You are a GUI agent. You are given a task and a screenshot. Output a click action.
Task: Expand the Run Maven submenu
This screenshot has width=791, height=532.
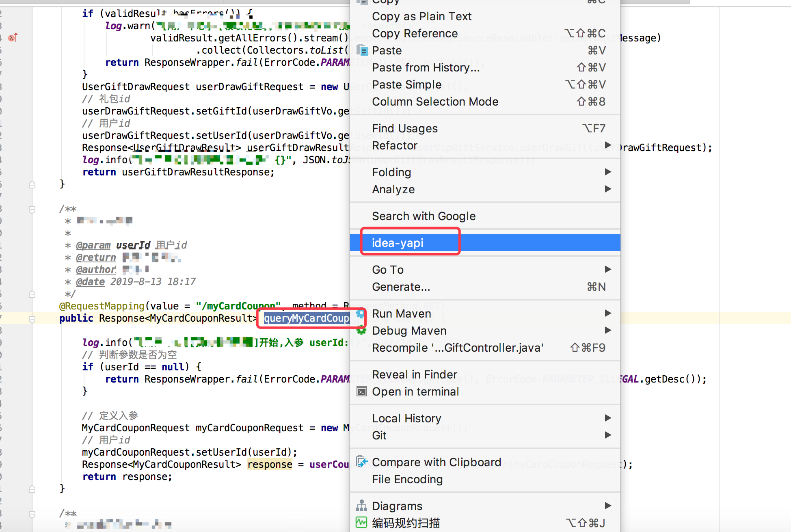pyautogui.click(x=608, y=313)
